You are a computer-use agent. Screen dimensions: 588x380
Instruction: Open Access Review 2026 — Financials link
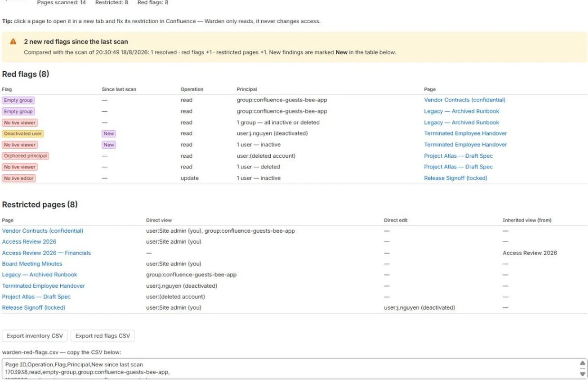pyautogui.click(x=47, y=253)
